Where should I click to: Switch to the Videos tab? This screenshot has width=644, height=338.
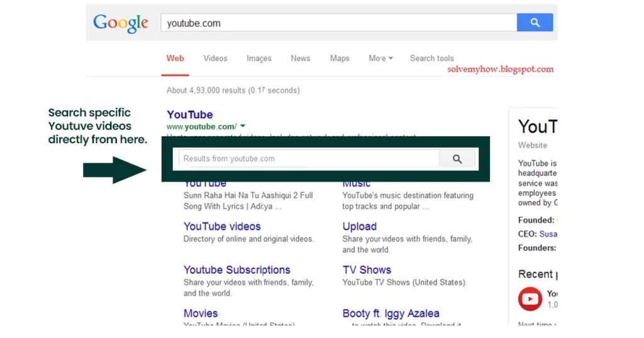(215, 58)
